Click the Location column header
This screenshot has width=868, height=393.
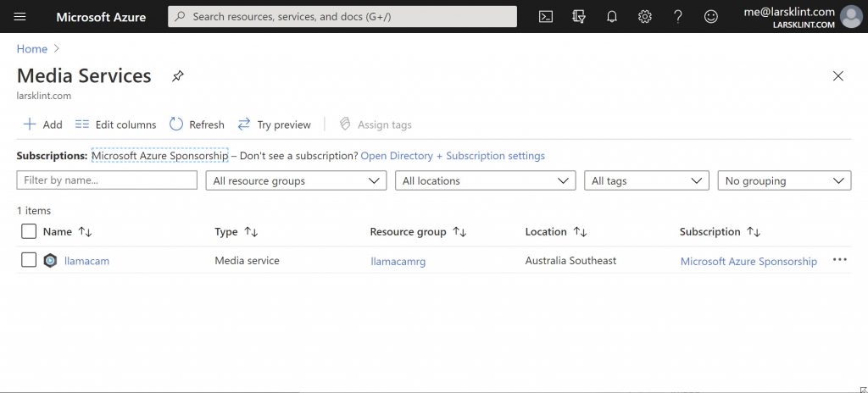click(x=546, y=231)
